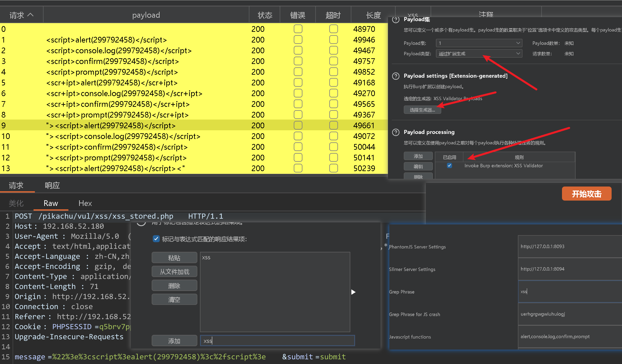This screenshot has width=622, height=364.
Task: Toggle 错误 checkbox in row 0
Action: [298, 29]
